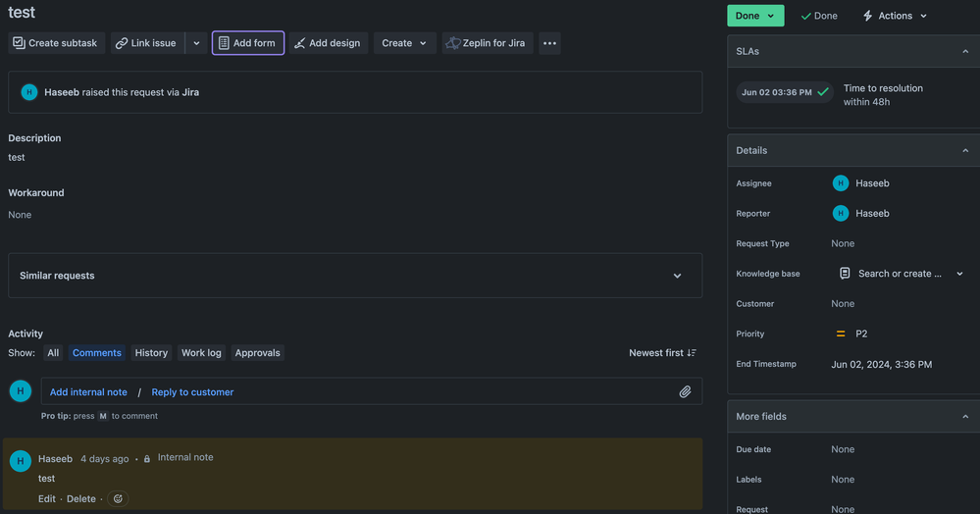Image resolution: width=980 pixels, height=514 pixels.
Task: Click the Description text 'test'
Action: click(x=17, y=158)
